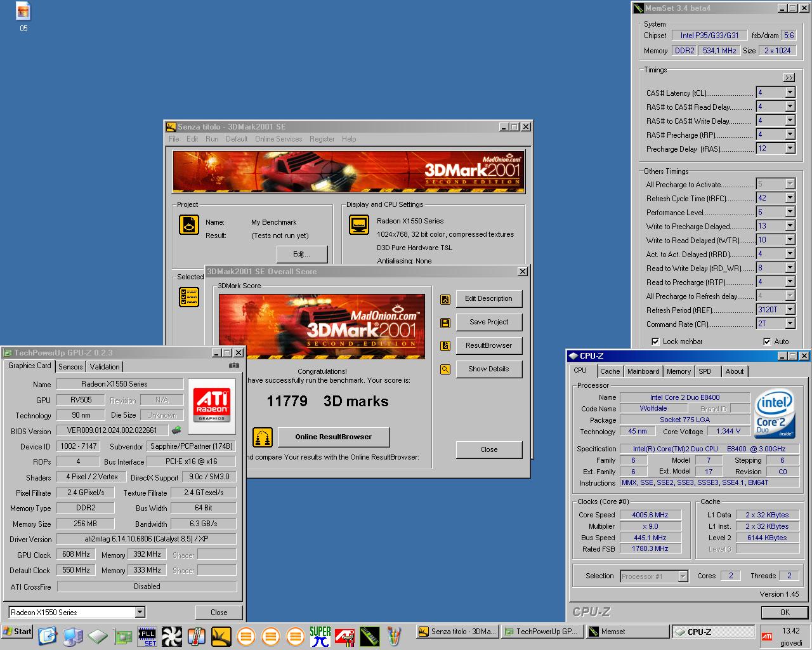
Task: Click Show Desktop quick launch icon
Action: (48, 635)
